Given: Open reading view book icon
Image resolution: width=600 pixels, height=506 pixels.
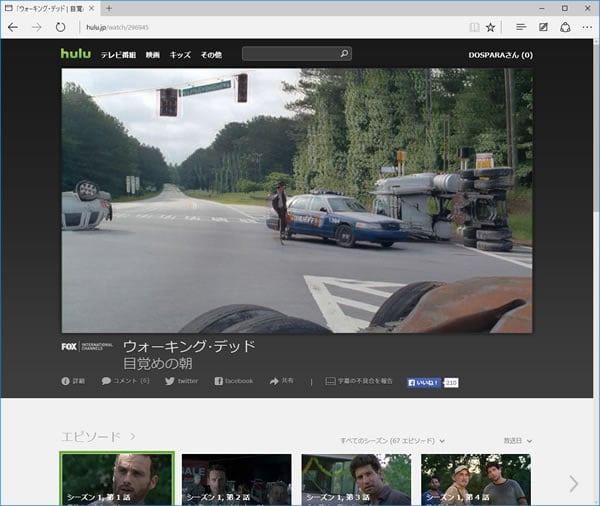Looking at the screenshot, I should [474, 27].
